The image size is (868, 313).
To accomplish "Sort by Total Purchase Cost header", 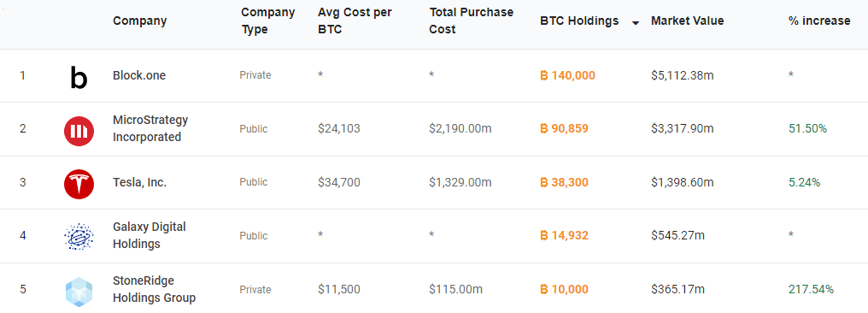I will tap(471, 21).
